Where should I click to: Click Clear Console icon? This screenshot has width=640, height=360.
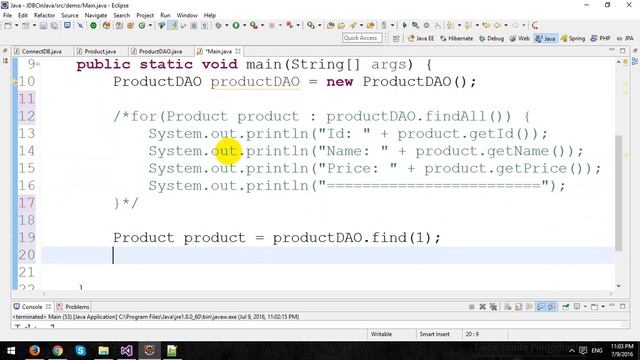click(508, 307)
